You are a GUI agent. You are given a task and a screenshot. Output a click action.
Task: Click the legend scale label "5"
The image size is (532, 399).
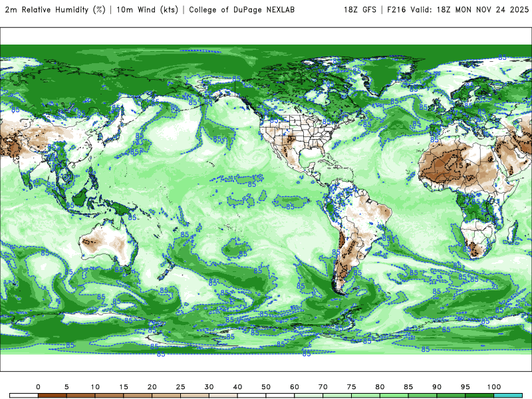point(66,387)
